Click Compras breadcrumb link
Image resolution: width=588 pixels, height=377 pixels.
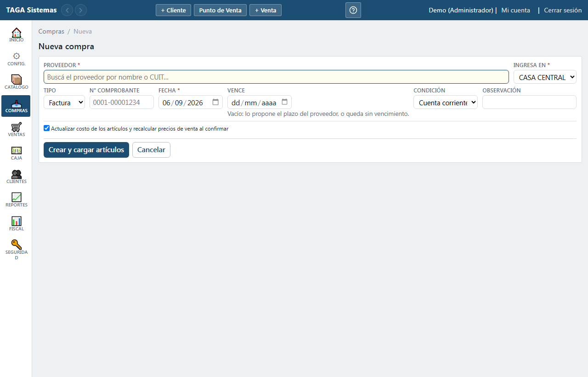(x=51, y=31)
